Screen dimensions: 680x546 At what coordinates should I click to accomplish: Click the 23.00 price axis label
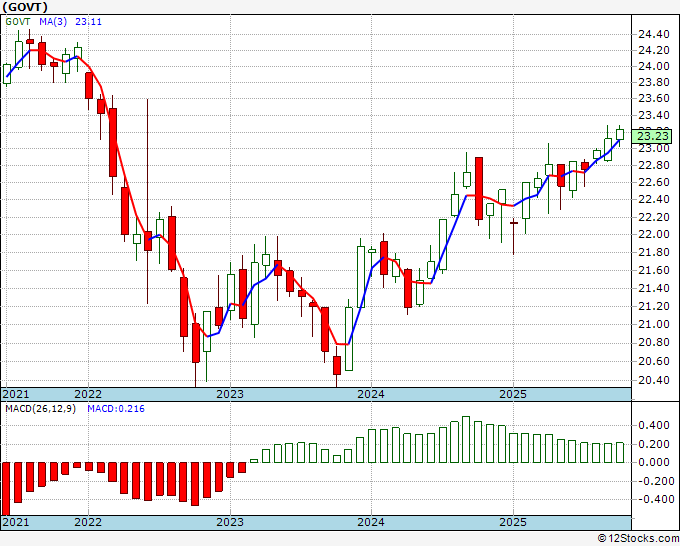654,148
